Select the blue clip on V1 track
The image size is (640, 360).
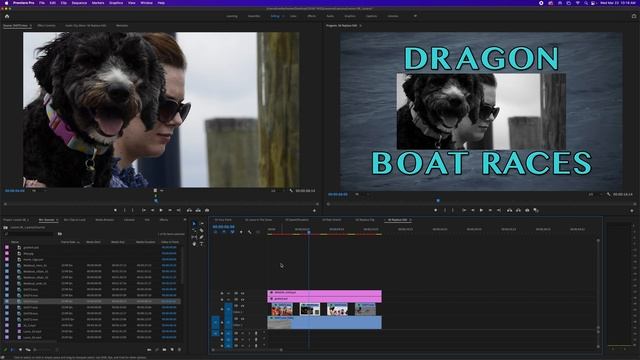[x=324, y=322]
